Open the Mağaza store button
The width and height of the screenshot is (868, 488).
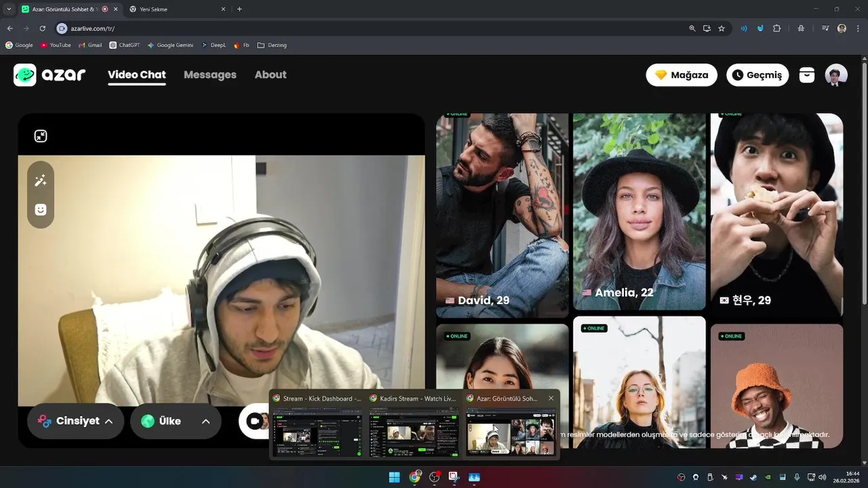(682, 75)
